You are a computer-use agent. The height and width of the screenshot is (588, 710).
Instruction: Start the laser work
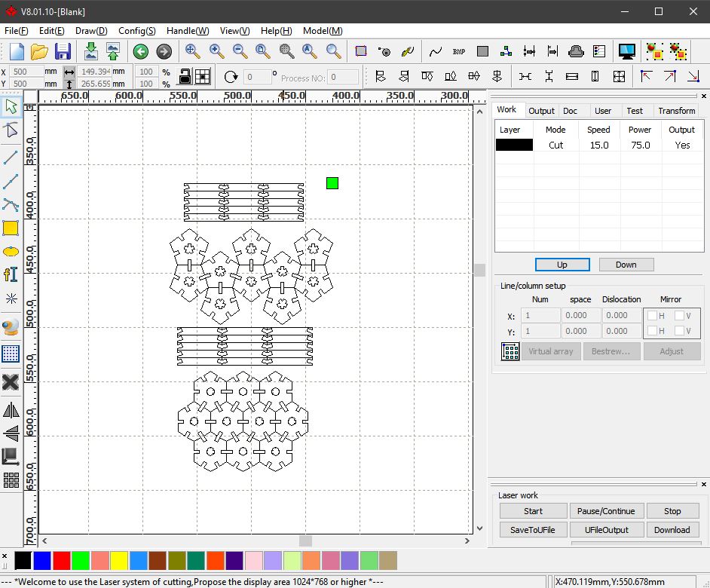pyautogui.click(x=533, y=511)
